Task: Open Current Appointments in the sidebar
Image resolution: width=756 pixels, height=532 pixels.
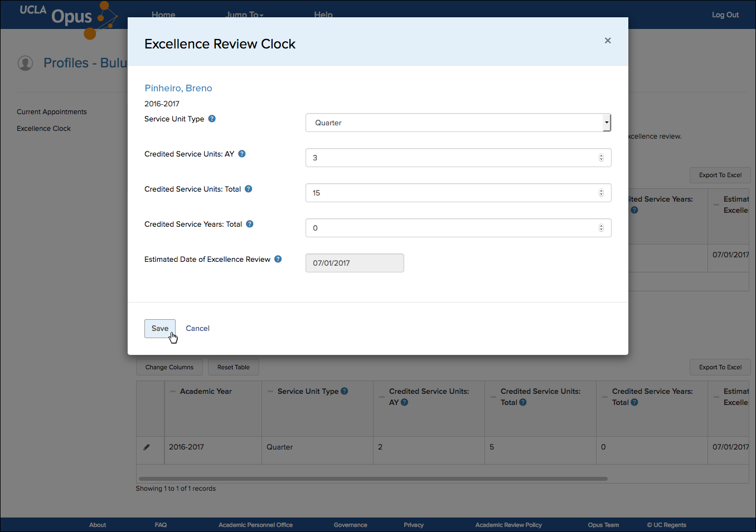Action: coord(52,112)
